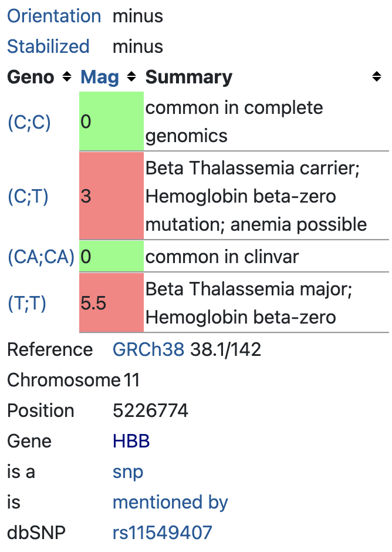Click the green cell beside 'common in clinvar'
The width and height of the screenshot is (392, 552).
click(x=111, y=257)
